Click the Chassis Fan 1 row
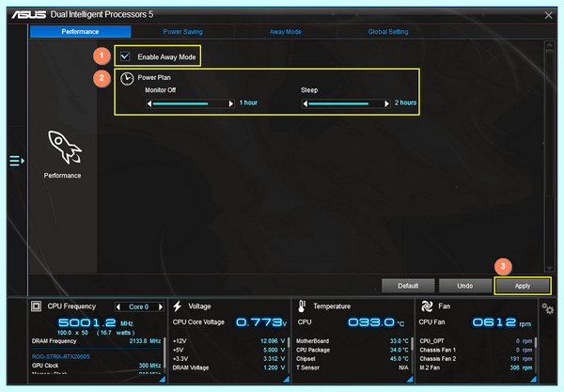The height and width of the screenshot is (392, 564). [476, 350]
